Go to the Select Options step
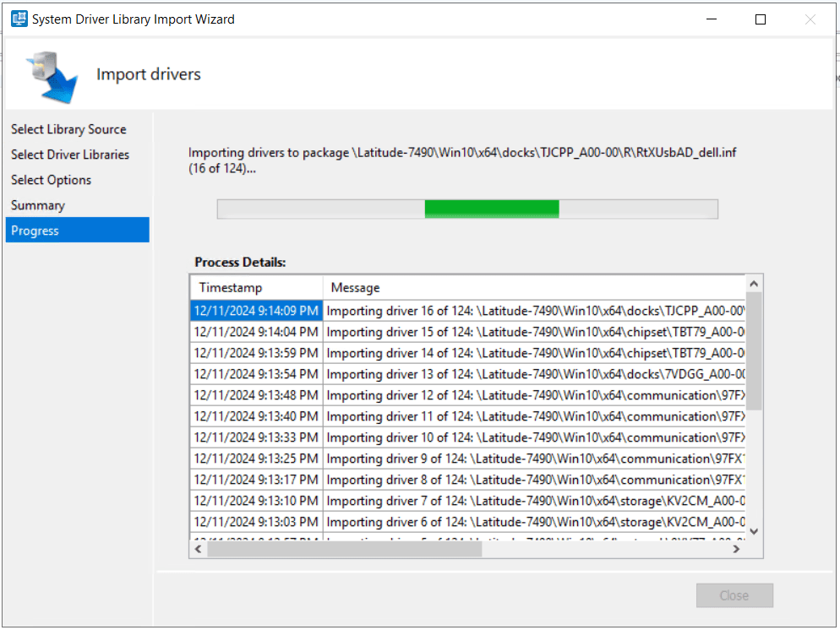Screen dimensions: 840x630 coord(51,180)
